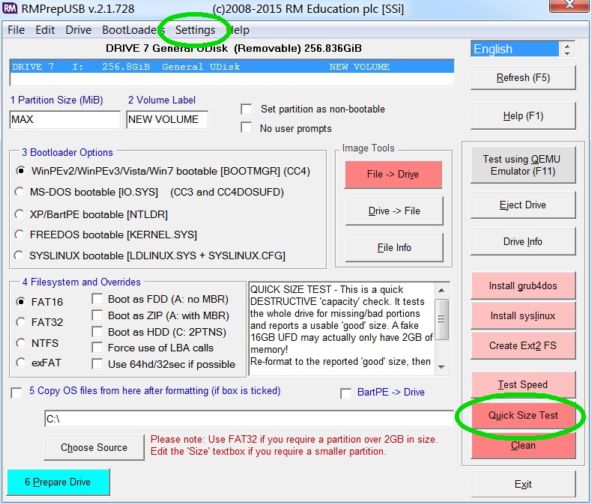Run the Test Speed button

[523, 385]
